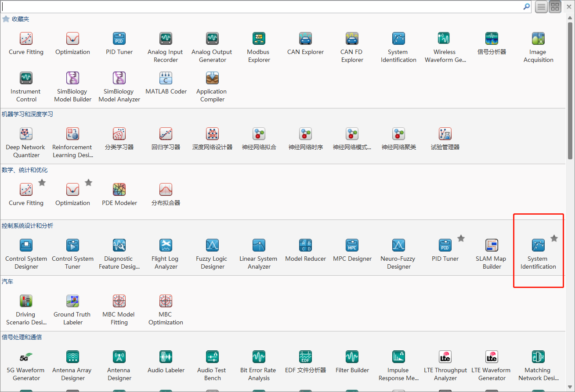Image resolution: width=575 pixels, height=392 pixels.
Task: Toggle favorite star on PID Tuner
Action: click(461, 238)
